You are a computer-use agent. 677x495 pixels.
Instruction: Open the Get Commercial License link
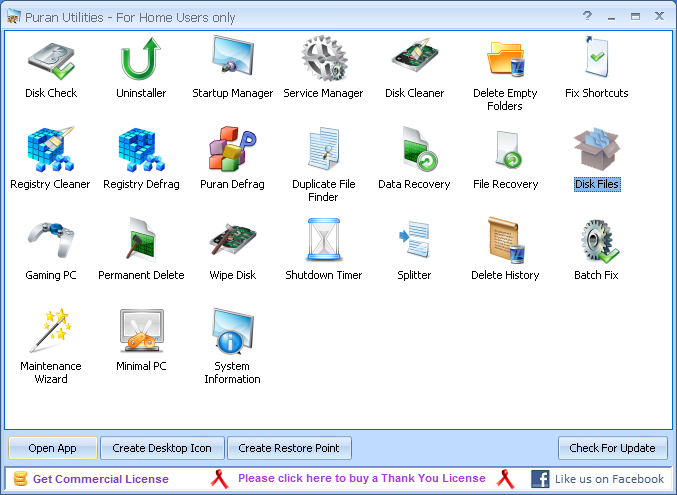(101, 479)
